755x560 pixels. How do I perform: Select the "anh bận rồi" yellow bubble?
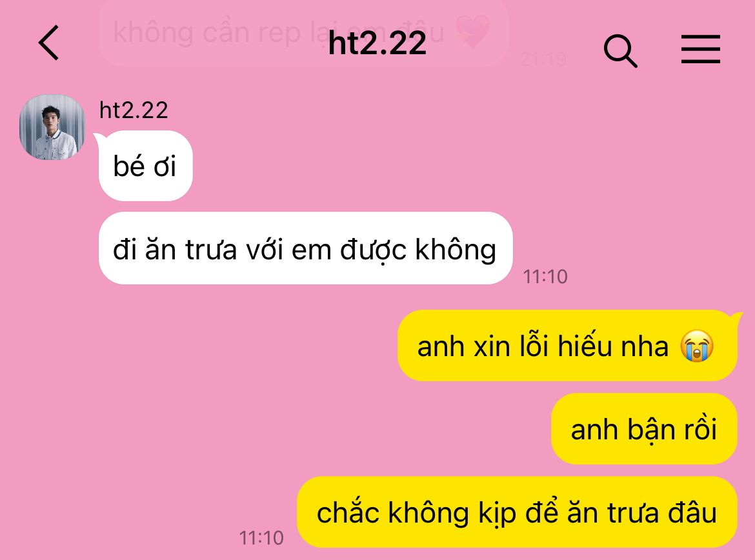point(644,429)
